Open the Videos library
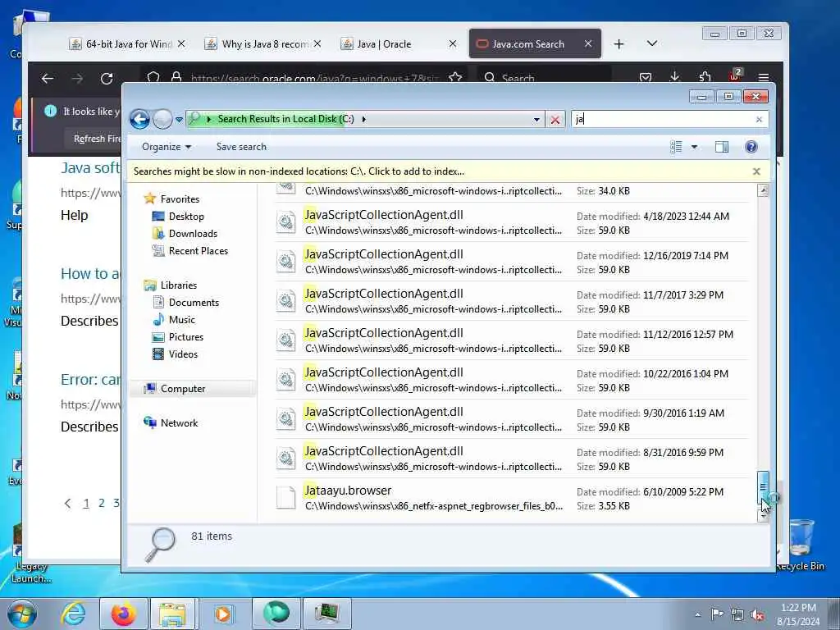Screen dimensions: 840x630 [183, 354]
